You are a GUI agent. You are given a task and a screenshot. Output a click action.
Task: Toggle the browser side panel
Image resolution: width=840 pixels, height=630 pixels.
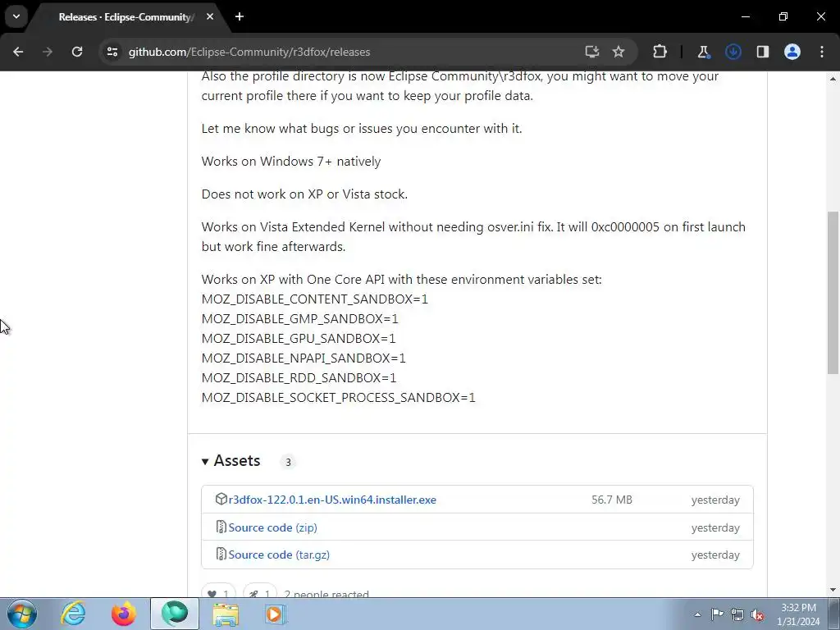tap(762, 52)
